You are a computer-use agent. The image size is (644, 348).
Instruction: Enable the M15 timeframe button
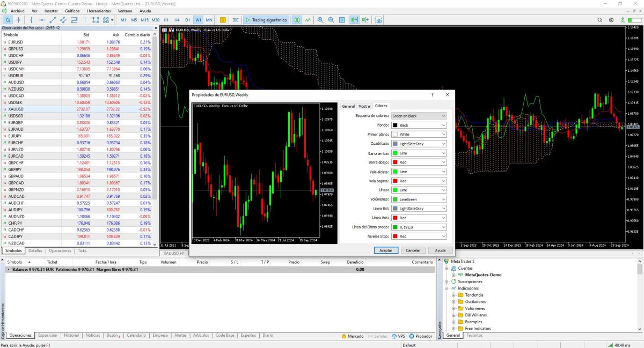[144, 20]
